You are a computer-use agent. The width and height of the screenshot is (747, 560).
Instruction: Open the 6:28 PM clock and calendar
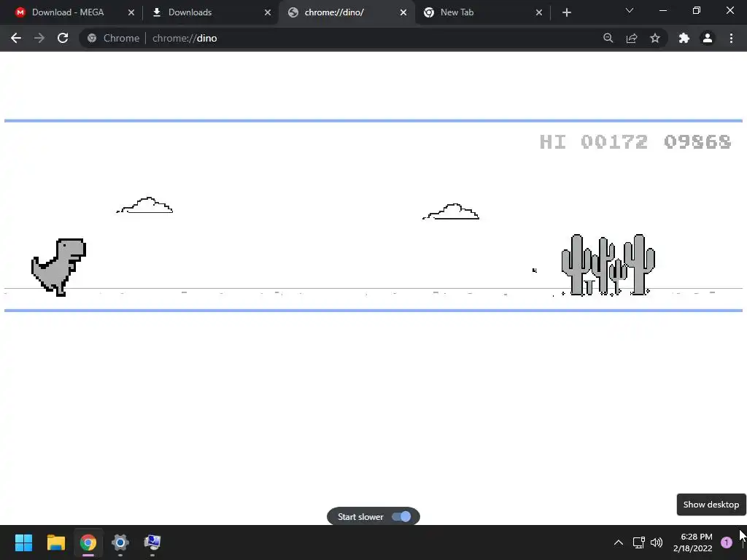click(x=693, y=542)
